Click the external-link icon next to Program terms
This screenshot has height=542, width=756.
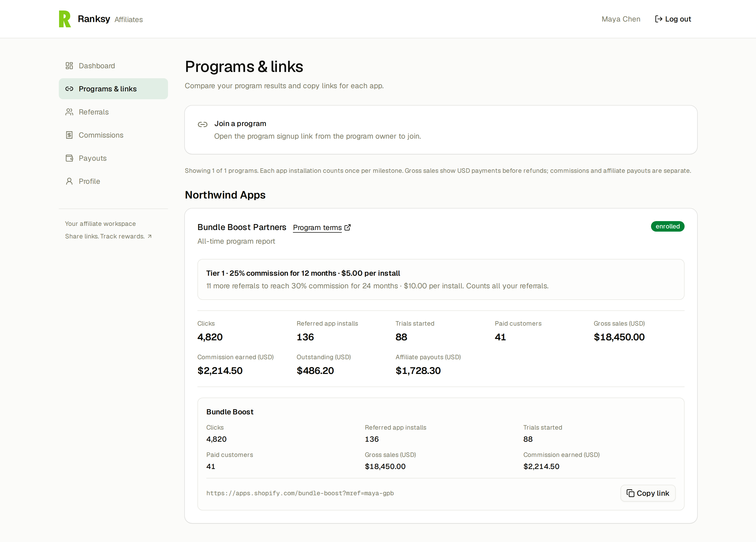[x=348, y=227]
